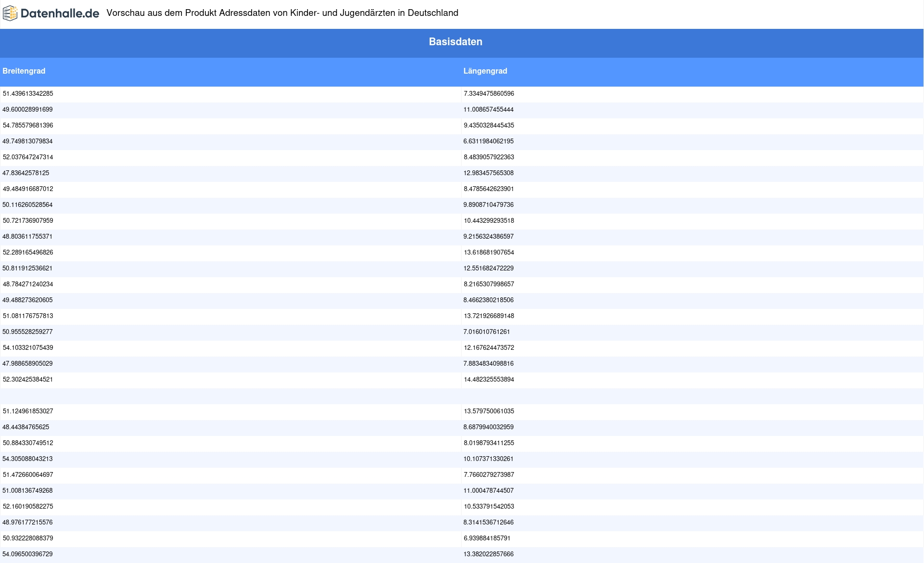The image size is (924, 563).
Task: Select cell 51.008136749268
Action: click(27, 491)
